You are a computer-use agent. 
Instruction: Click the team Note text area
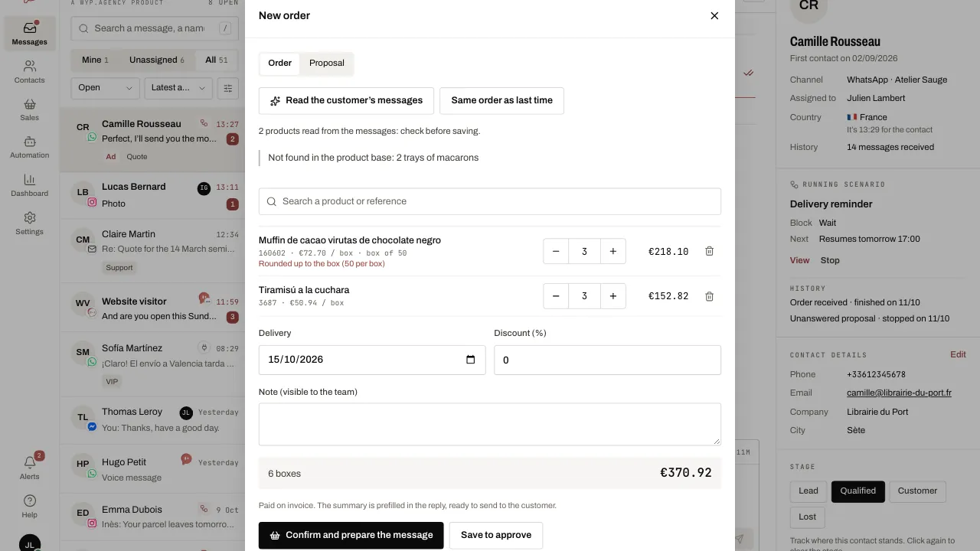pyautogui.click(x=490, y=424)
